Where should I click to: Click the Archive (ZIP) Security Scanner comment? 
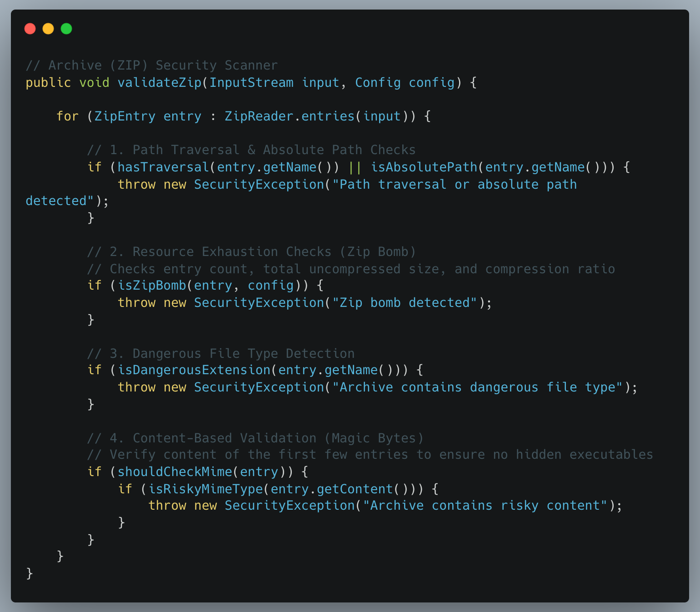coord(151,65)
